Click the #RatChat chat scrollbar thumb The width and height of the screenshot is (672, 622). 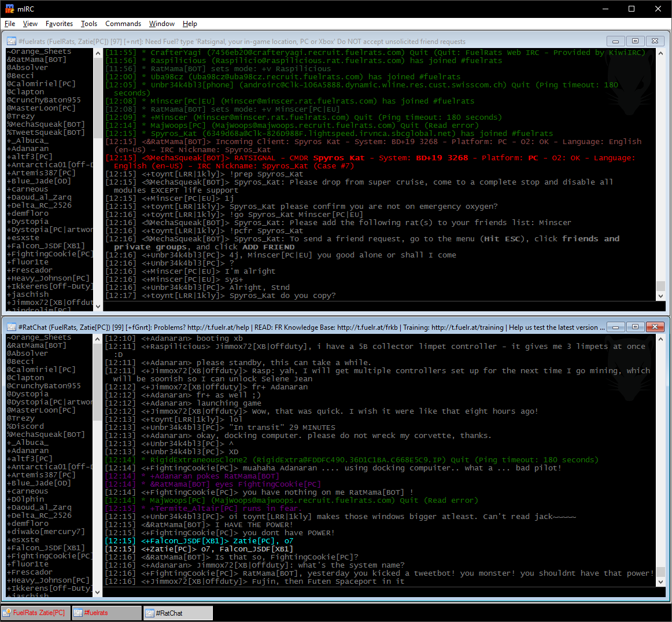pos(660,572)
